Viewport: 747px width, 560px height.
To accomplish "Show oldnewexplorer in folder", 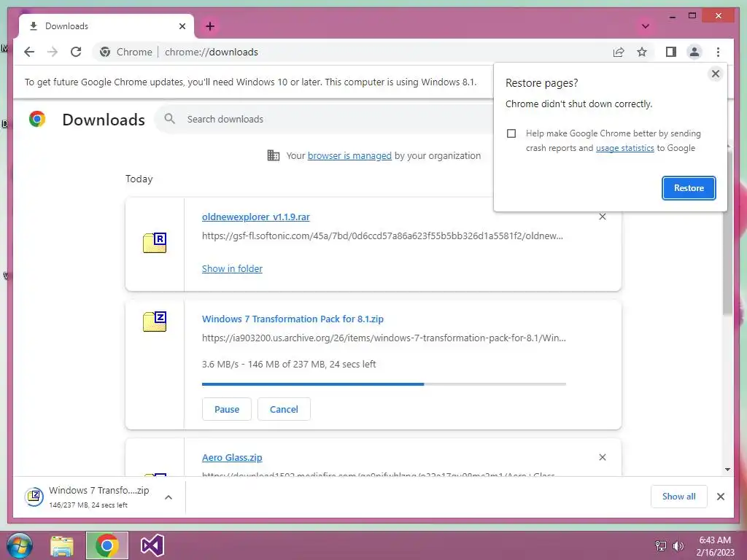I will click(232, 268).
